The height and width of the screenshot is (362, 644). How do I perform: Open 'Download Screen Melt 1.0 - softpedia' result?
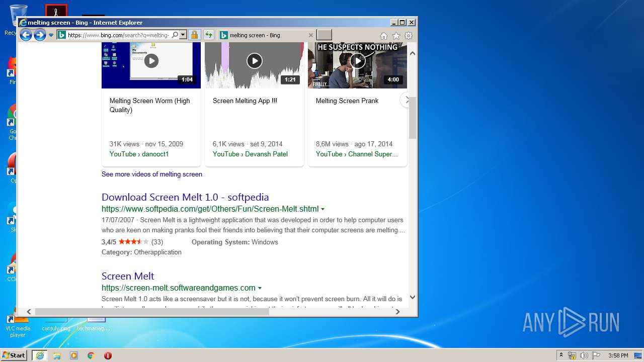[185, 197]
